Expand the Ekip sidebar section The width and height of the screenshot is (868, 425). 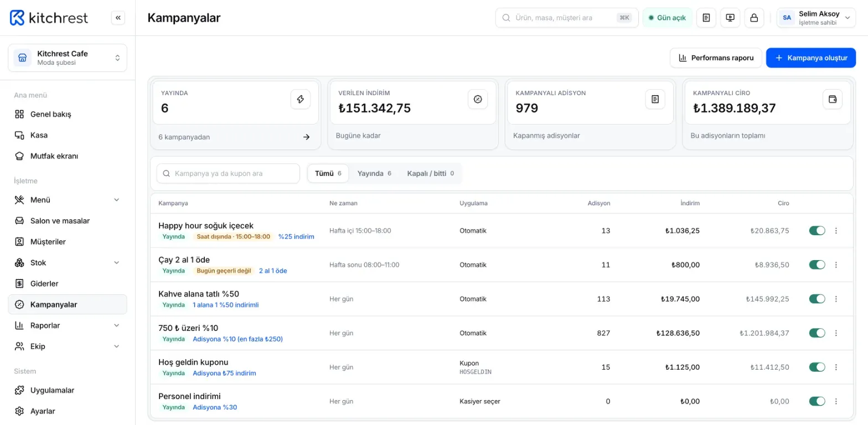[x=68, y=346]
